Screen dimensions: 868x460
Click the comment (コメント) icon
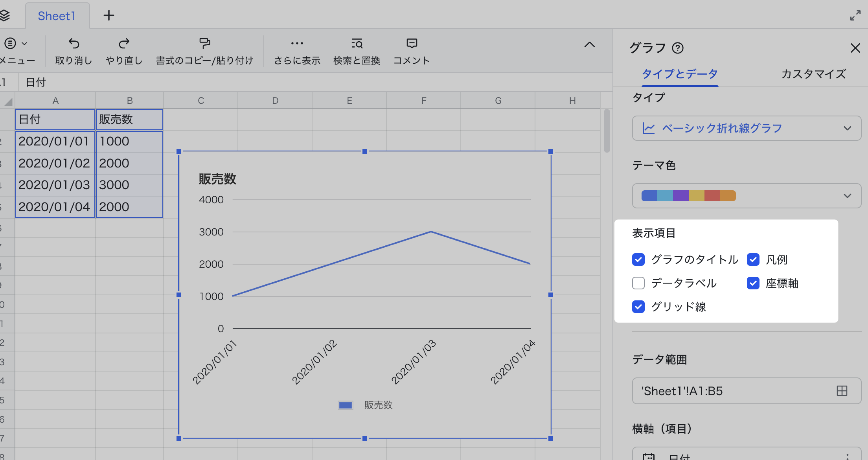pos(412,43)
